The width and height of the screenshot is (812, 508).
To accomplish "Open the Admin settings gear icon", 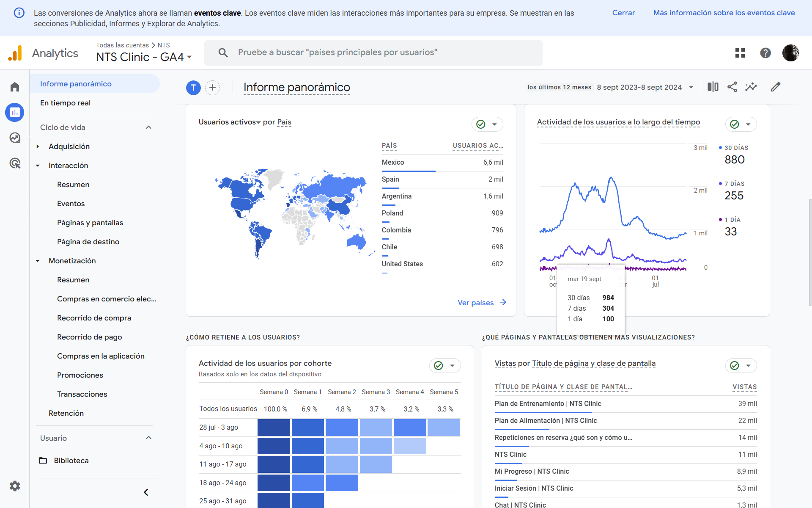I will point(15,486).
